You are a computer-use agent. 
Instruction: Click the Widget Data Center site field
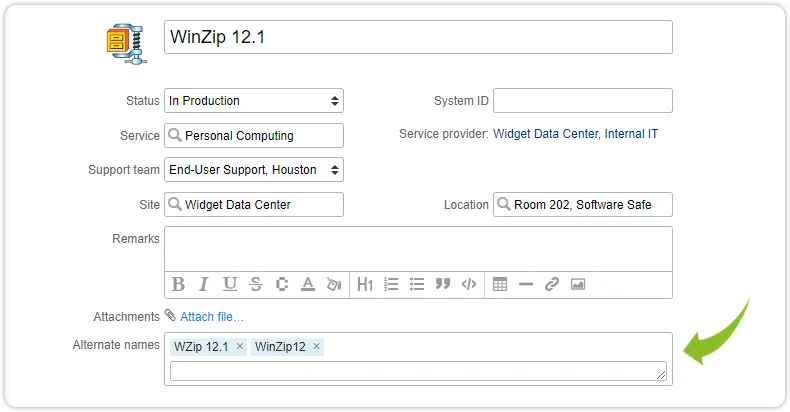pos(254,204)
